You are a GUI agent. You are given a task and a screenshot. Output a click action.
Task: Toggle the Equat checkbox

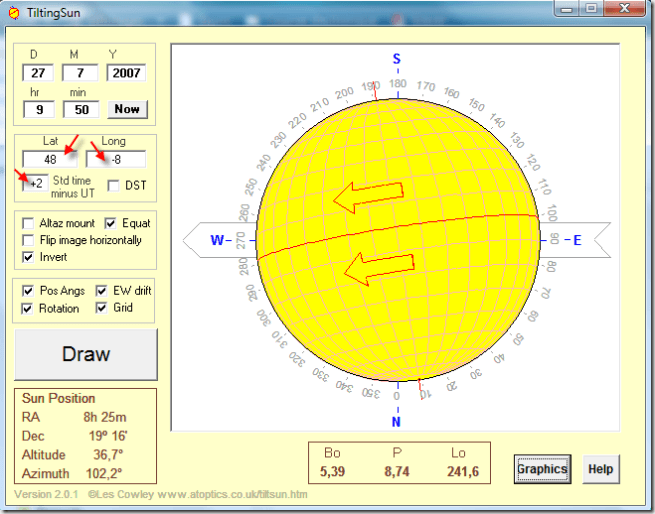tap(111, 223)
